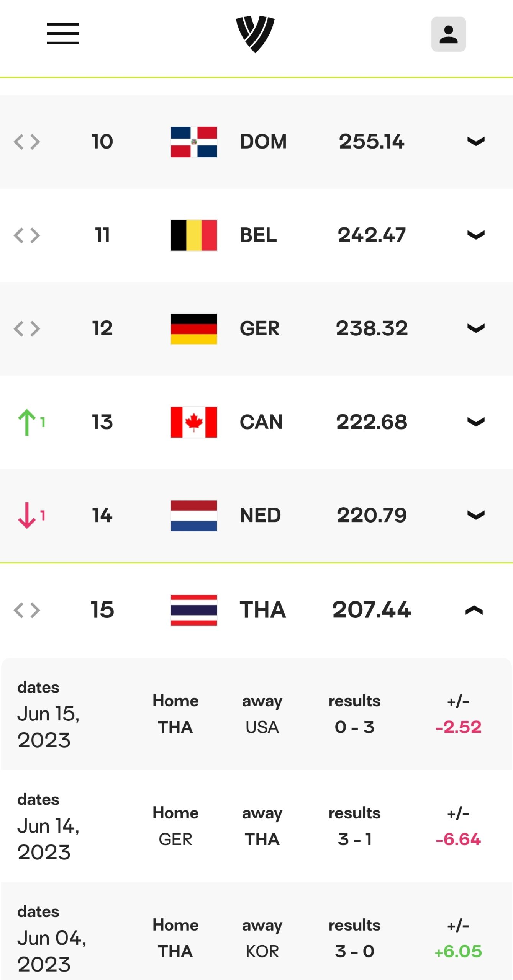
Task: Click the Germany flag icon
Action: (194, 328)
